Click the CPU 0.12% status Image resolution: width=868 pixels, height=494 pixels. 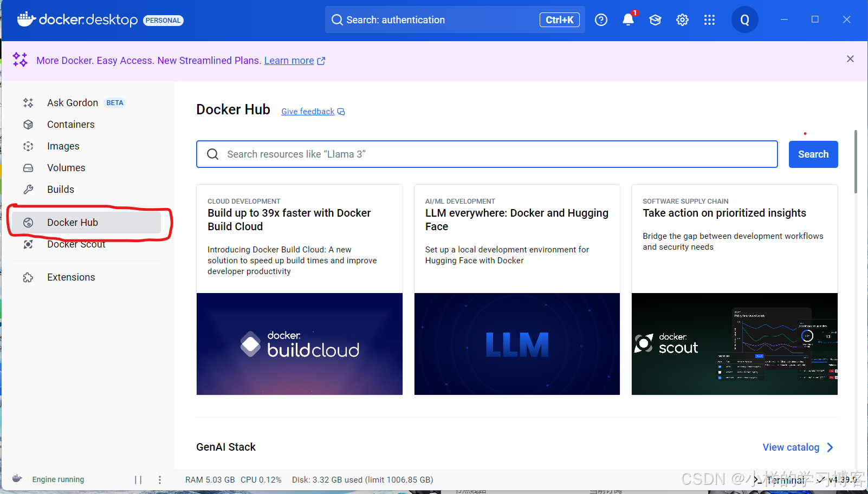coord(261,480)
